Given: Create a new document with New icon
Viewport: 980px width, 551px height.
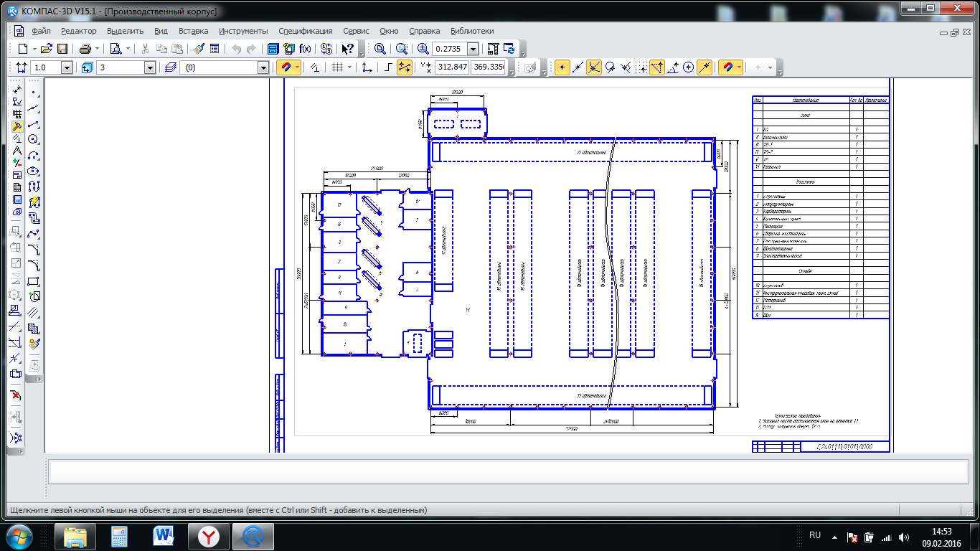Looking at the screenshot, I should [x=23, y=49].
